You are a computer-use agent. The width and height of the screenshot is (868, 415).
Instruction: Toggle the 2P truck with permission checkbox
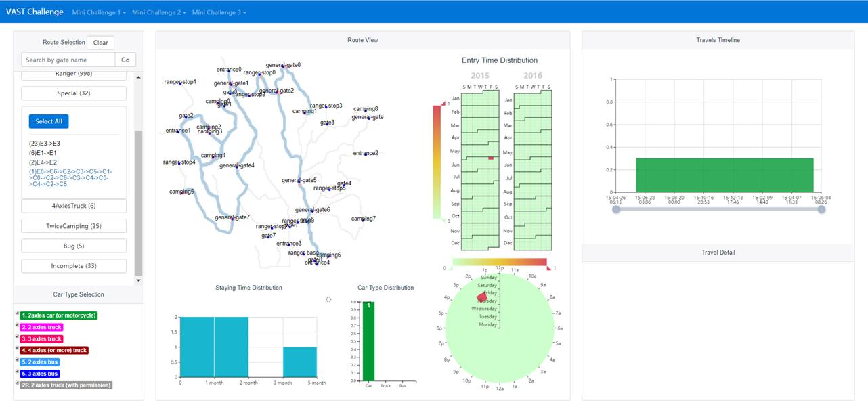pyautogui.click(x=17, y=383)
